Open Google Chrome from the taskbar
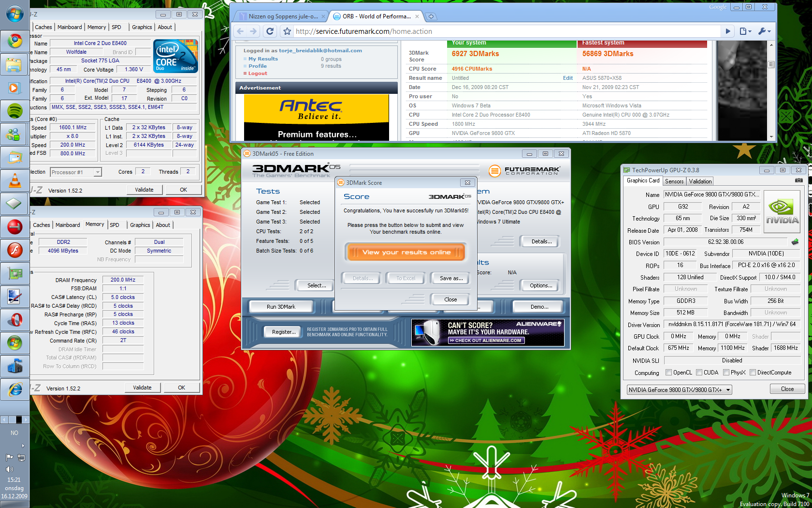The image size is (812, 508). click(x=14, y=41)
